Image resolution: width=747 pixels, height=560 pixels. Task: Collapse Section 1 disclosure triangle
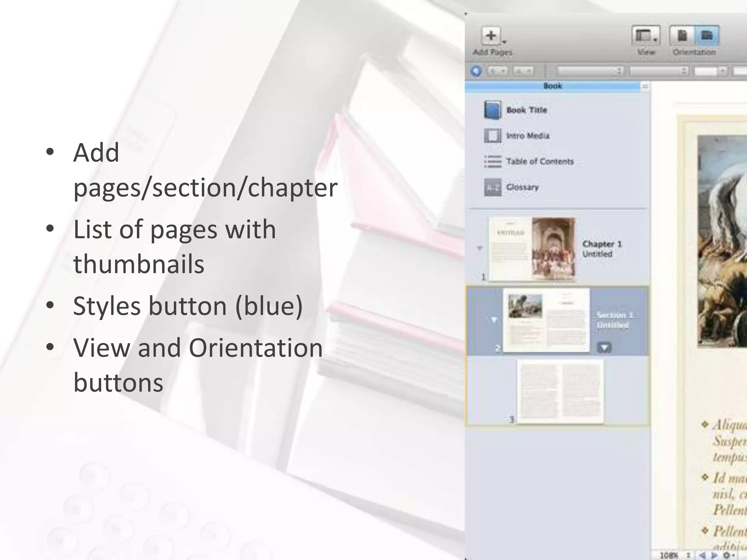tap(494, 320)
